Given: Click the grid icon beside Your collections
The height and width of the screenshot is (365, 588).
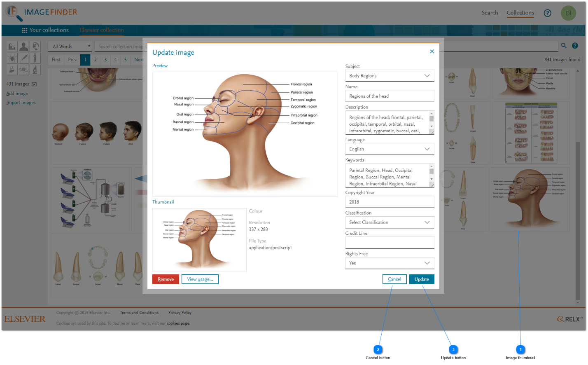Looking at the screenshot, I should (25, 30).
